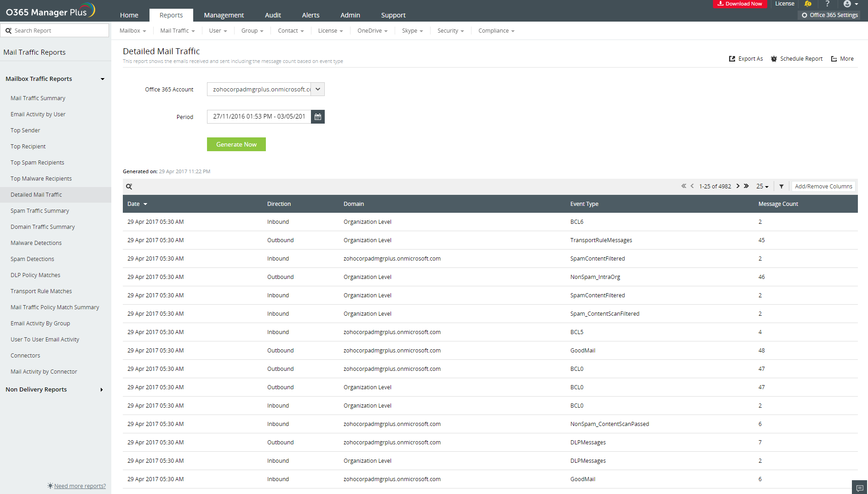This screenshot has height=494, width=868.
Task: Click the Download Now button
Action: click(740, 4)
